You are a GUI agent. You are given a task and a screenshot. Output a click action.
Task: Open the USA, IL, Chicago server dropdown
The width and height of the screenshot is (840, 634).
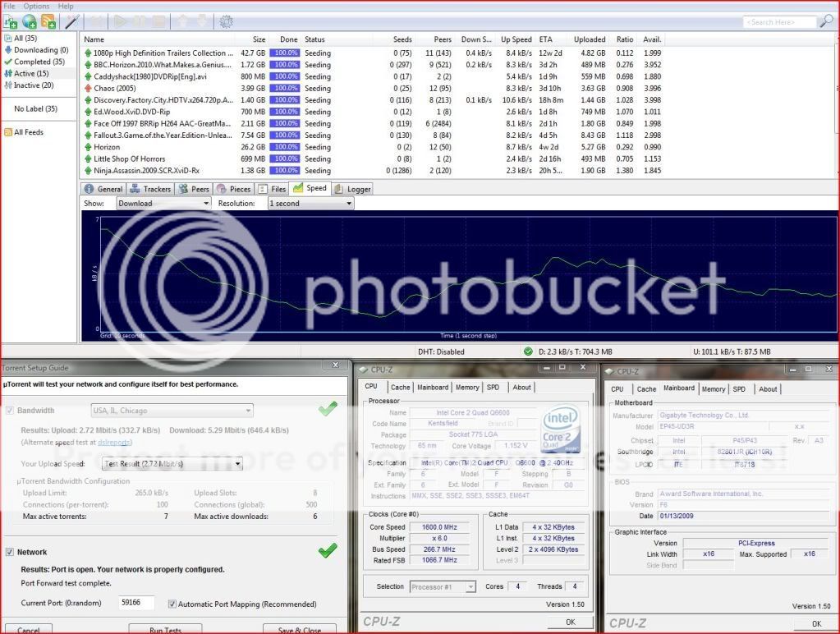tap(172, 411)
